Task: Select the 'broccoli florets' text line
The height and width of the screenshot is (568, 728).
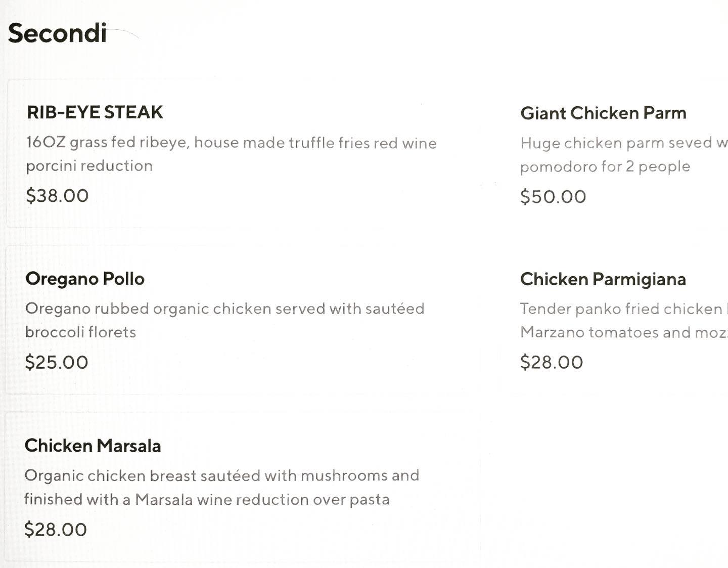Action: click(x=80, y=332)
